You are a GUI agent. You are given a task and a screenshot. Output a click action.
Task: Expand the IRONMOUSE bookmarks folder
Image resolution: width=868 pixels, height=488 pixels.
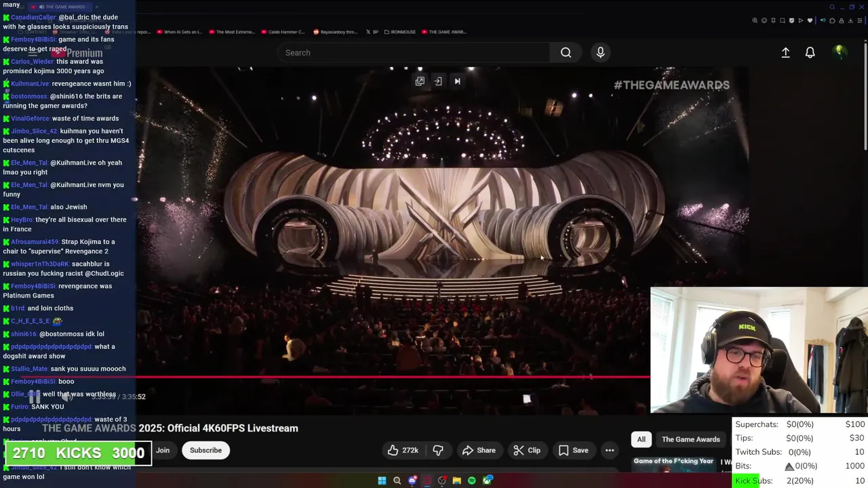400,32
